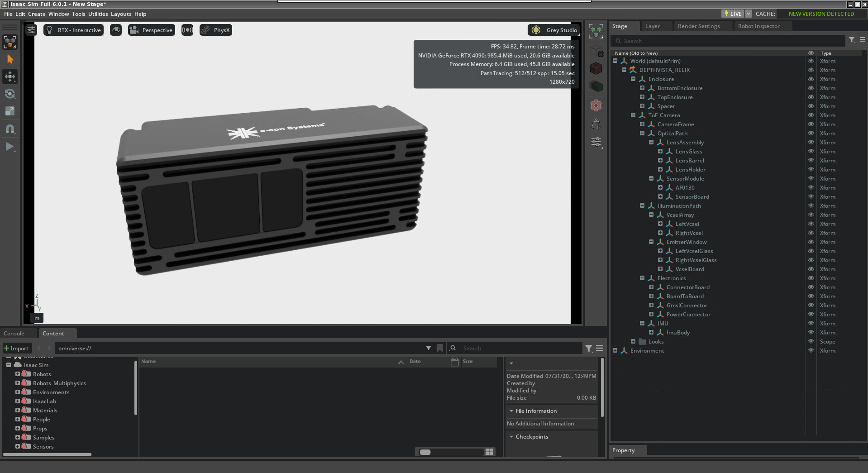The height and width of the screenshot is (473, 868).
Task: Open the viewport settings sliders icon
Action: coord(31,30)
